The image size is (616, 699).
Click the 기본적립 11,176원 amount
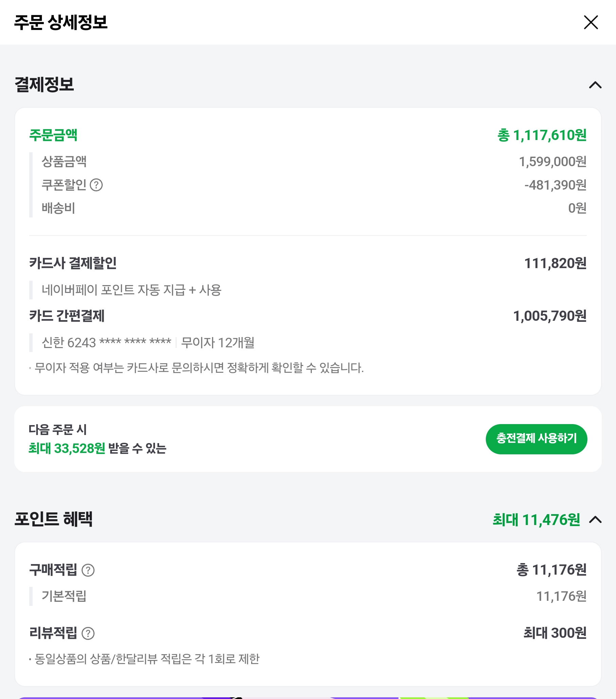tap(561, 596)
